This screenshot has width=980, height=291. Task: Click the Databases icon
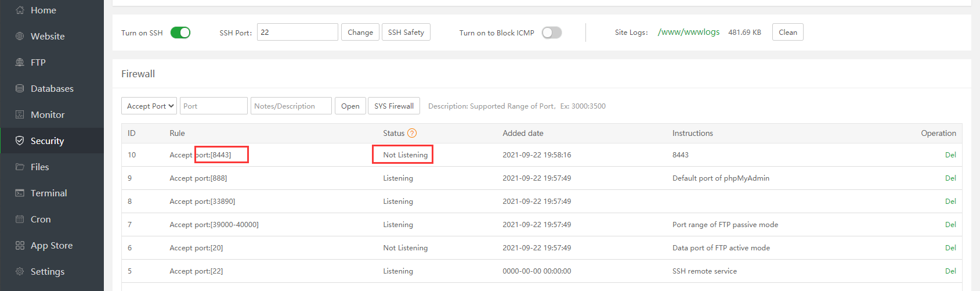[x=20, y=88]
